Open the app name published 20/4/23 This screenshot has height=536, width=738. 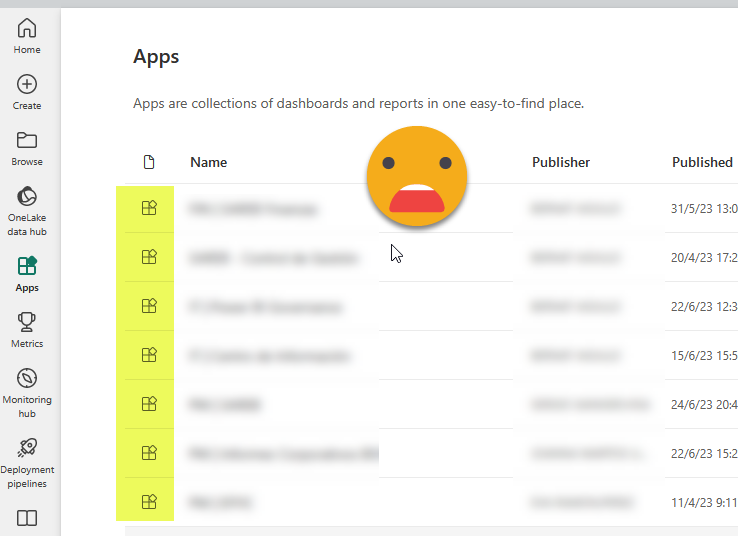(272, 258)
